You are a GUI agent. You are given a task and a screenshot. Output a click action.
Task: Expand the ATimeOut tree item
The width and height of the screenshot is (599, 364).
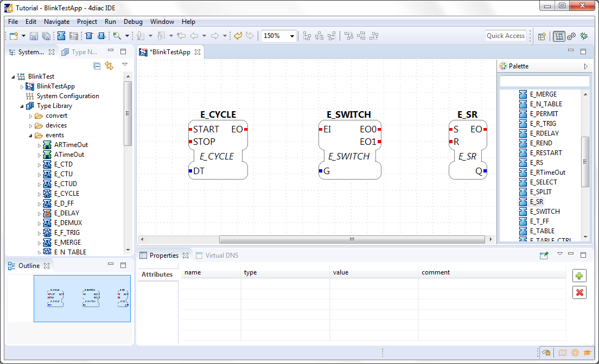pos(40,154)
